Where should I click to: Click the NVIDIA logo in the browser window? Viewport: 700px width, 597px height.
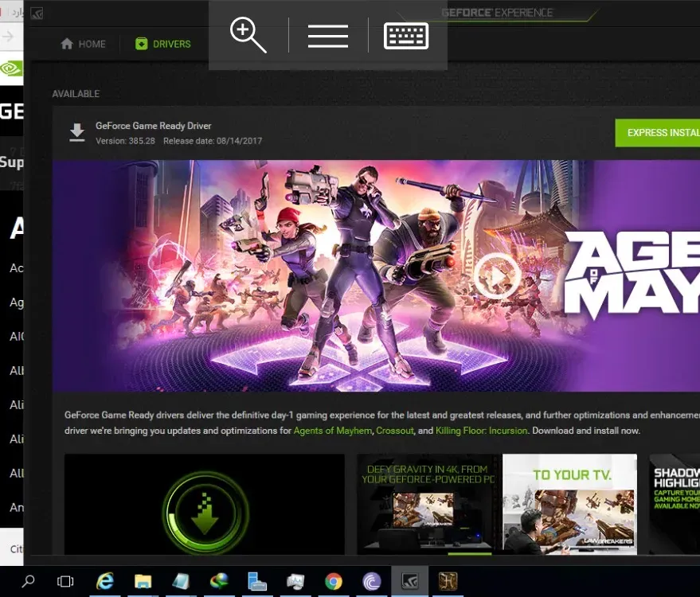[11, 68]
